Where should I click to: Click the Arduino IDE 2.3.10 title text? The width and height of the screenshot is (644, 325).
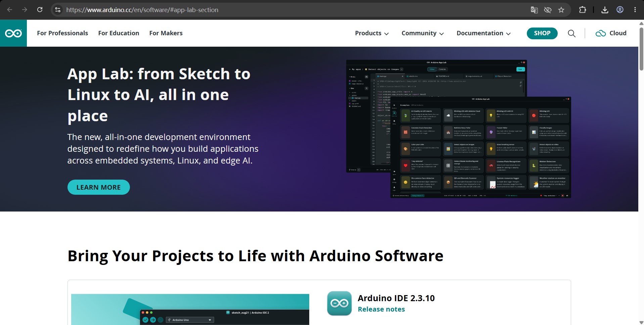pyautogui.click(x=396, y=298)
